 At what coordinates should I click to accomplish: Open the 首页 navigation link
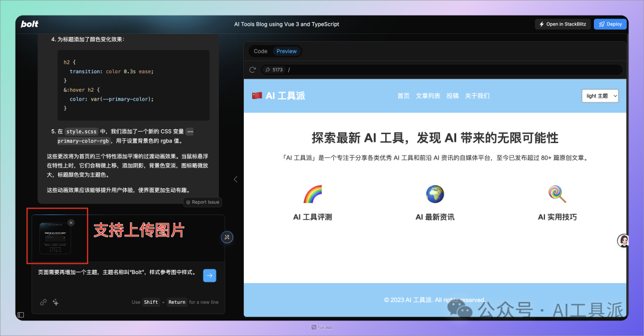click(x=403, y=95)
